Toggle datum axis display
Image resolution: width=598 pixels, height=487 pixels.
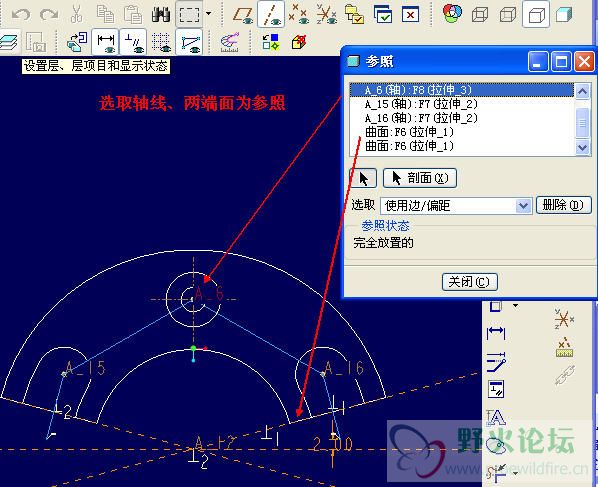pyautogui.click(x=271, y=14)
